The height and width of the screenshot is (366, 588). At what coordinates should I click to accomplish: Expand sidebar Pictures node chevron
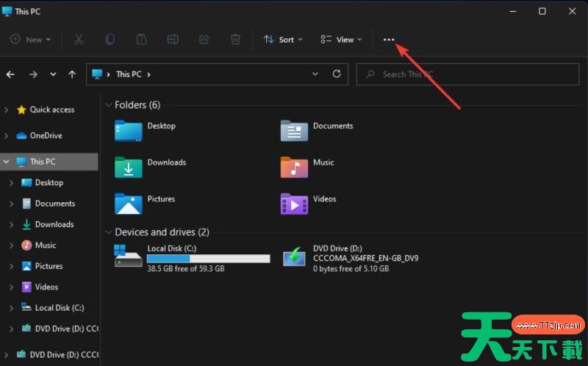pos(11,267)
